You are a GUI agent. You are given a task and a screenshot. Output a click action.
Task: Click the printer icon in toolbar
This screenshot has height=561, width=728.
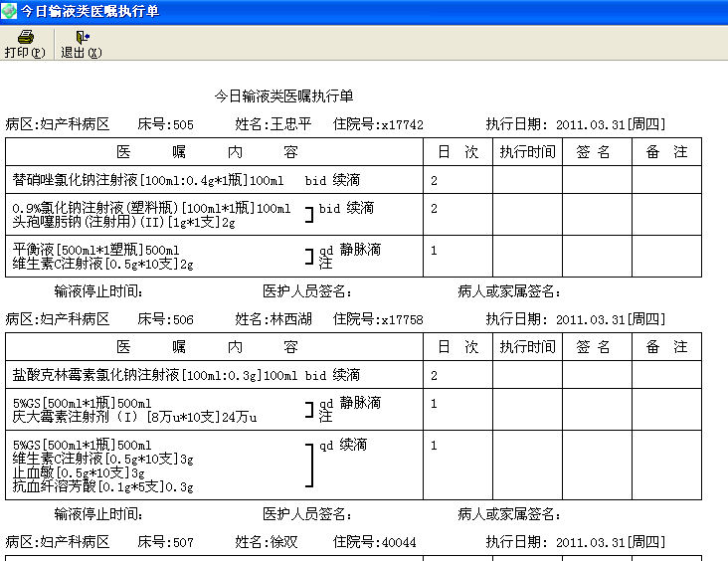(x=26, y=37)
